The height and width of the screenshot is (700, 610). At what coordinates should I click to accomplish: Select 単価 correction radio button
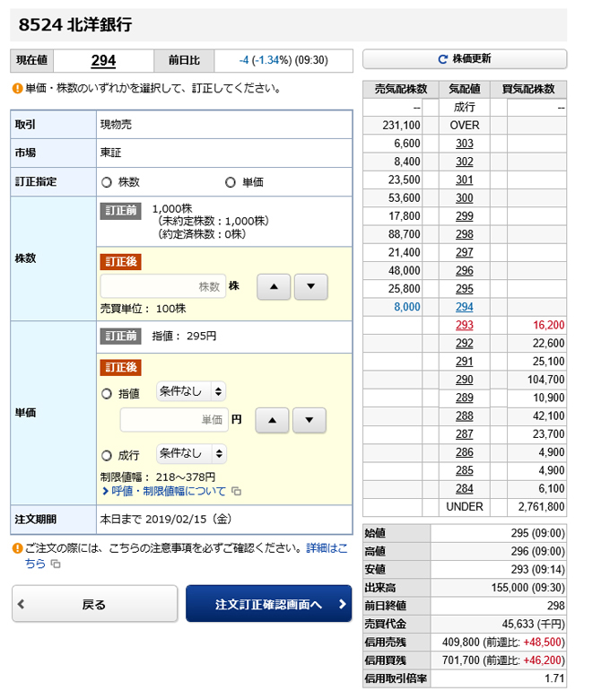(231, 182)
